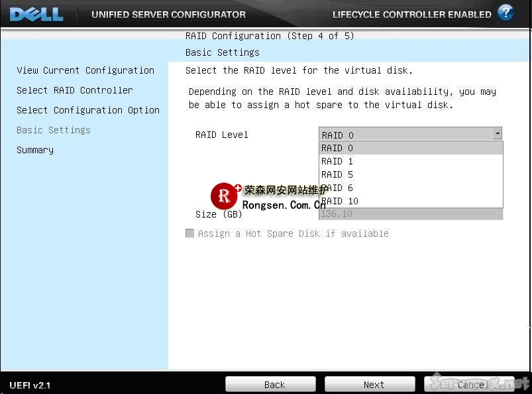
Task: Select RAID 1 in the dropdown list
Action: pos(410,161)
